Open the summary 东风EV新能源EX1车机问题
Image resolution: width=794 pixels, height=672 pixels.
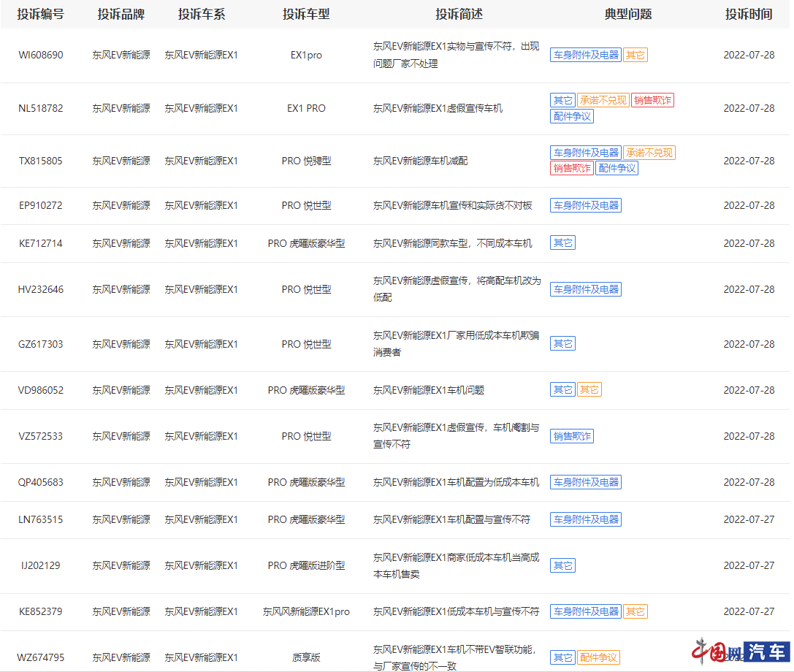click(428, 391)
